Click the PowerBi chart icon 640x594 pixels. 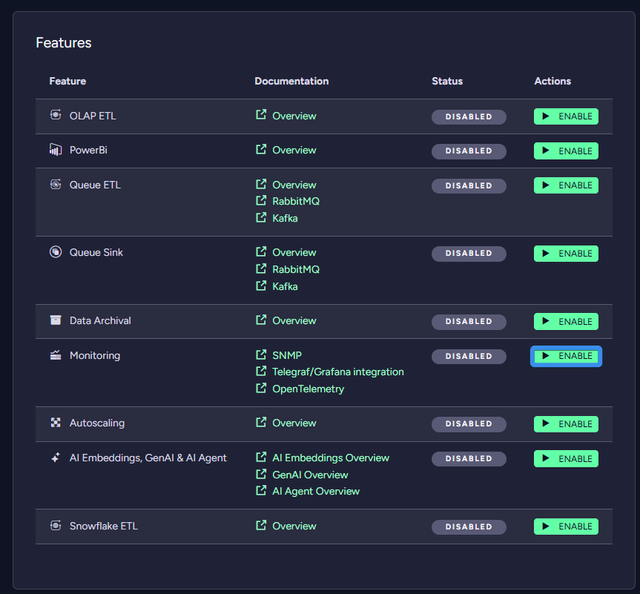pyautogui.click(x=56, y=150)
